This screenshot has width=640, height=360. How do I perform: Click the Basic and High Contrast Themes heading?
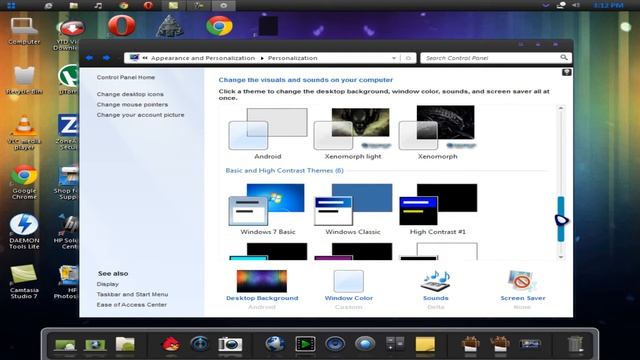[284, 171]
